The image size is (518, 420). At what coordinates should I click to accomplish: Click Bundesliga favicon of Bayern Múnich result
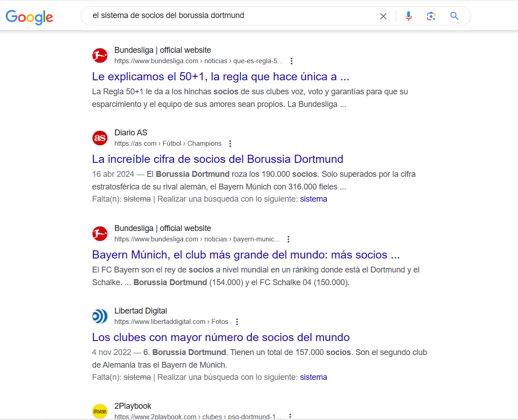click(100, 233)
